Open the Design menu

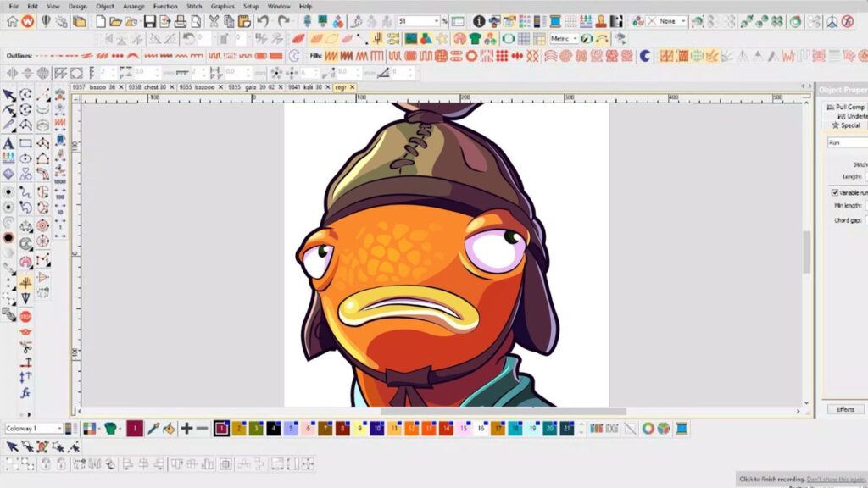tap(77, 7)
